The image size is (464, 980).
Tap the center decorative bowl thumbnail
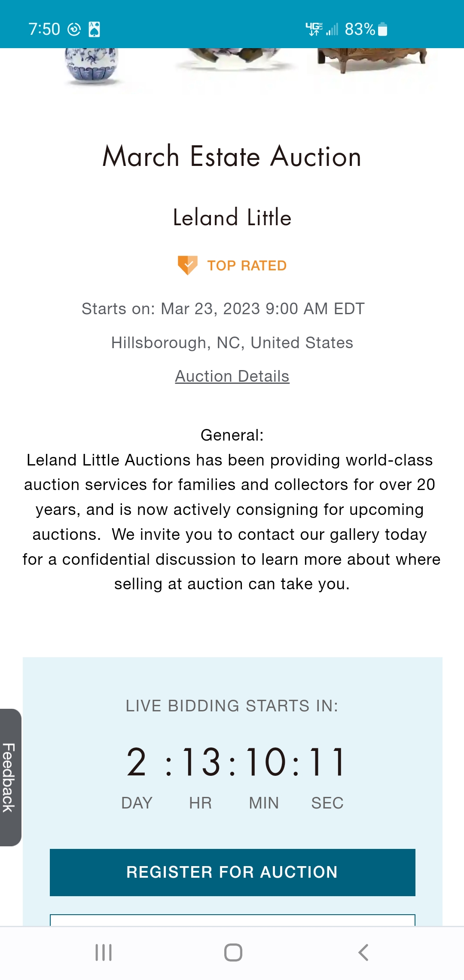pyautogui.click(x=234, y=58)
